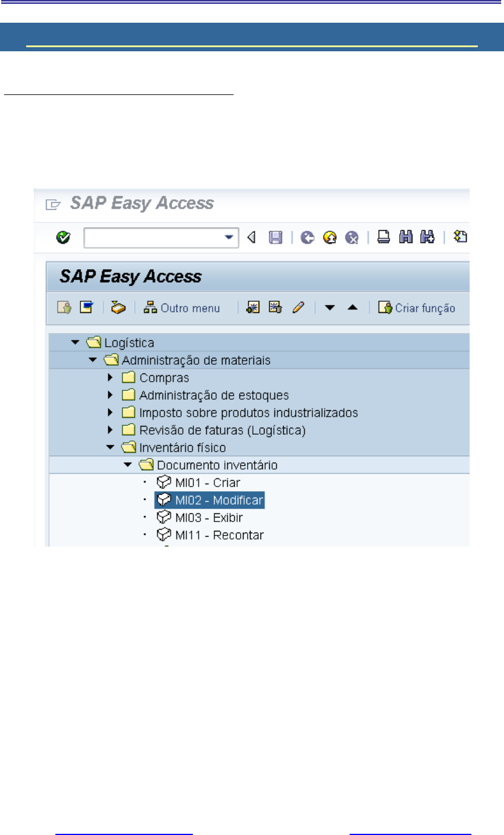Select MI03 - Exibir transaction
Screen dimensions: 504x835
(x=209, y=517)
